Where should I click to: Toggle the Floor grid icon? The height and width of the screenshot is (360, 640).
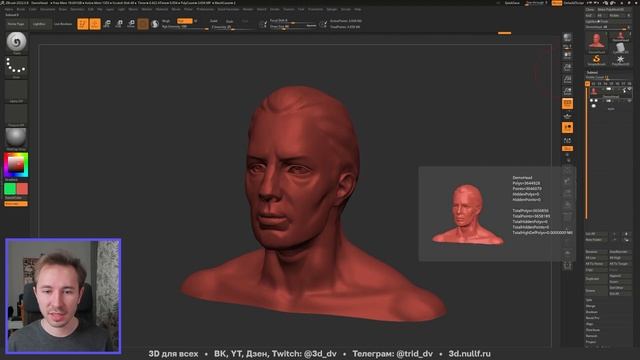[567, 116]
